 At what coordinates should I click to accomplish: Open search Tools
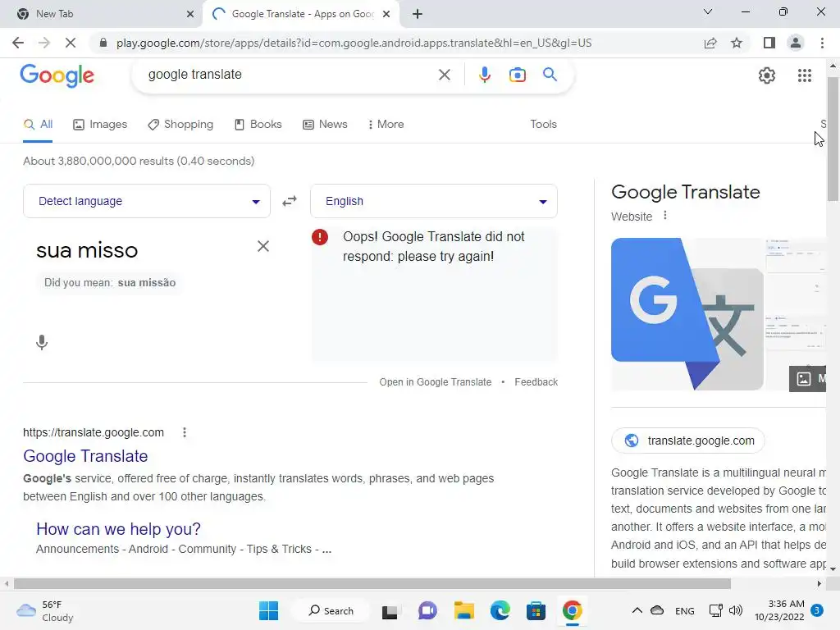click(x=543, y=125)
